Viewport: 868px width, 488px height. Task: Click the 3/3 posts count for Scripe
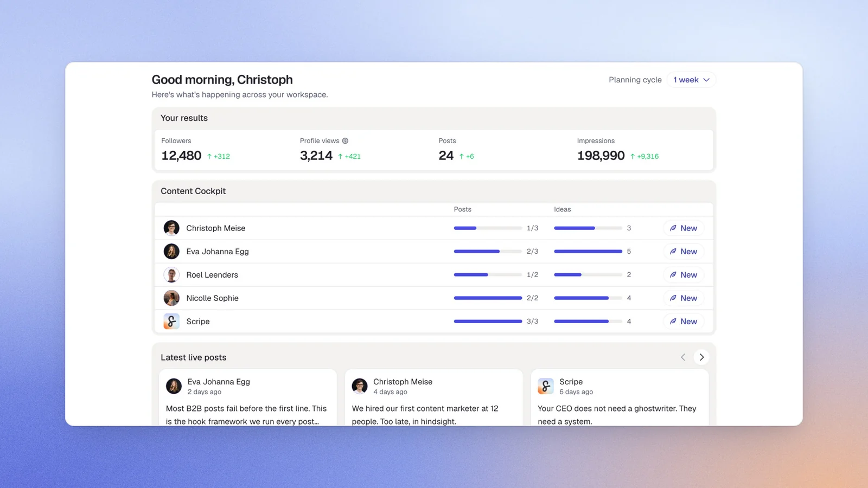pyautogui.click(x=533, y=322)
